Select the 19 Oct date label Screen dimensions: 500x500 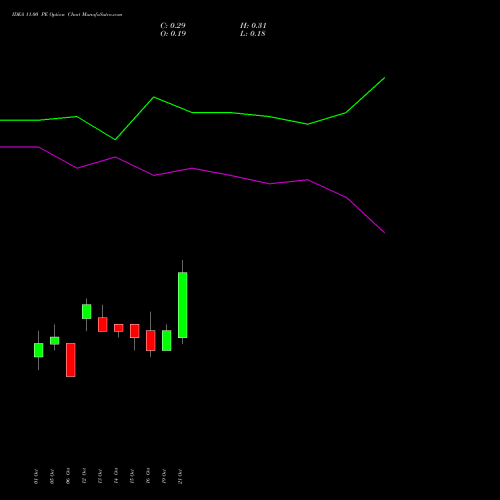(x=164, y=476)
